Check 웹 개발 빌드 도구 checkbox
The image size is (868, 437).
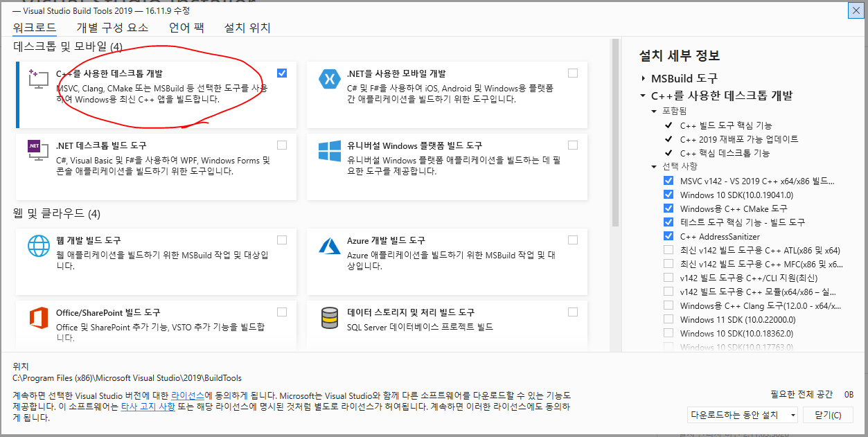[x=281, y=240]
